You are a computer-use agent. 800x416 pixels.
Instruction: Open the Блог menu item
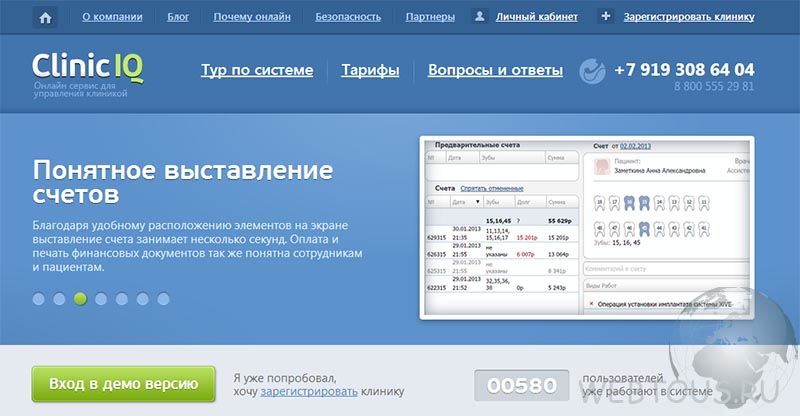coord(178,17)
